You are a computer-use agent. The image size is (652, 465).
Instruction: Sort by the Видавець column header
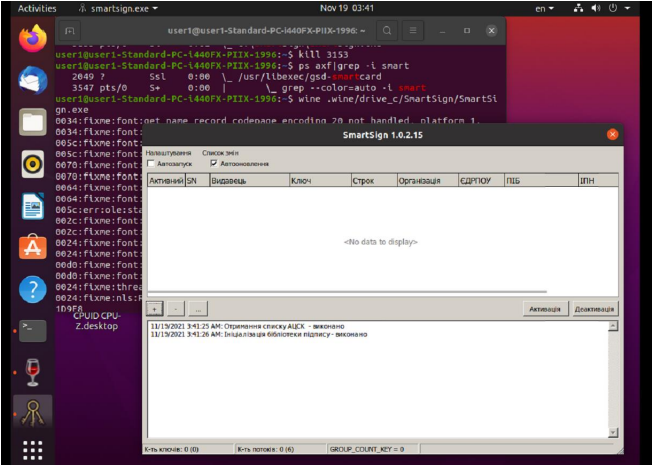247,181
